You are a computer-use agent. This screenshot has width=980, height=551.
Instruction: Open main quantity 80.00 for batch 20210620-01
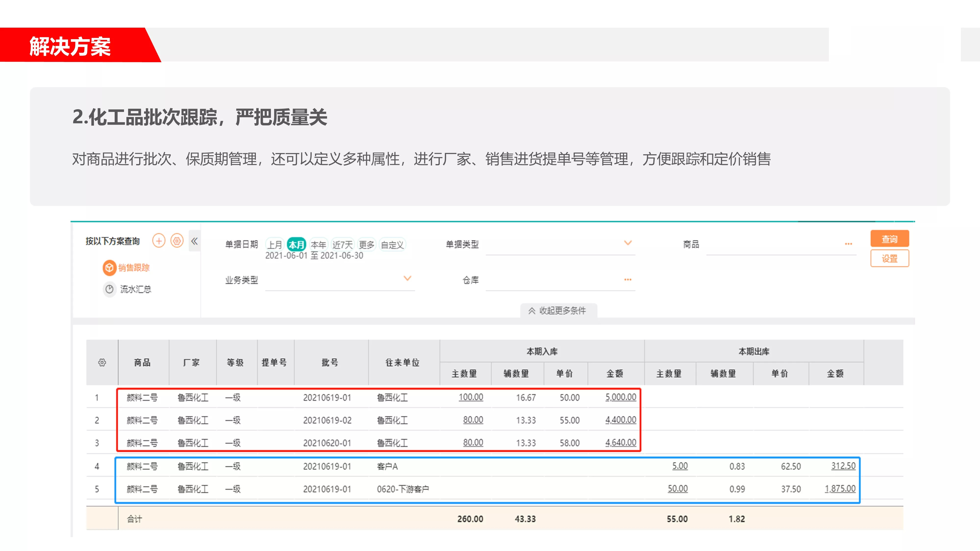[473, 443]
